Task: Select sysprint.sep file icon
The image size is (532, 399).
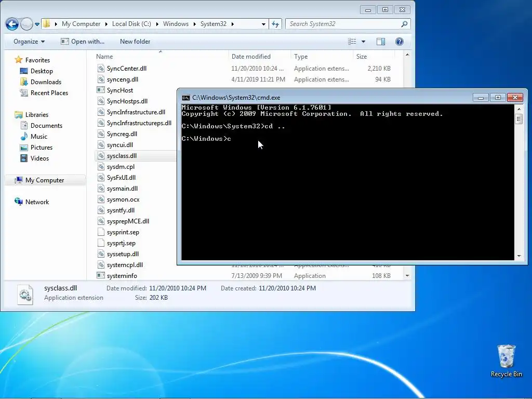Action: (x=101, y=232)
